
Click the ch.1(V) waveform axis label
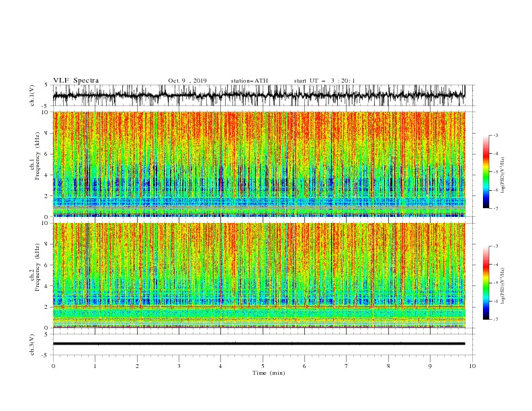click(x=32, y=95)
